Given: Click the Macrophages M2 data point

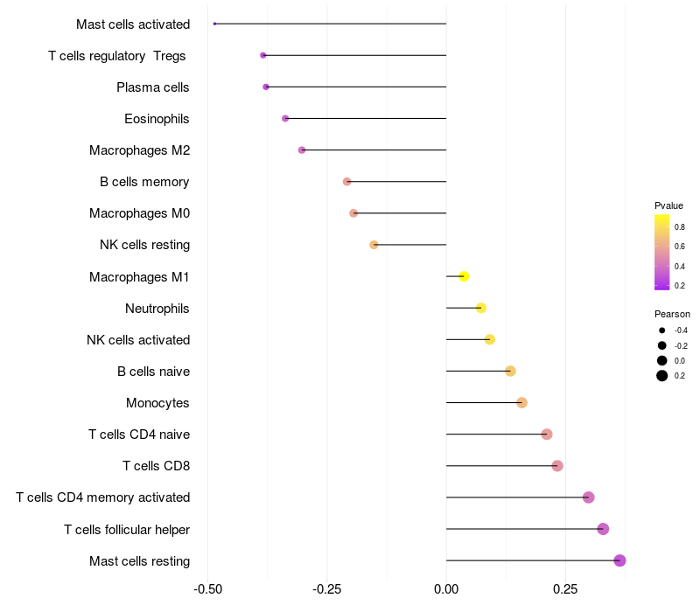Looking at the screenshot, I should click(x=302, y=150).
